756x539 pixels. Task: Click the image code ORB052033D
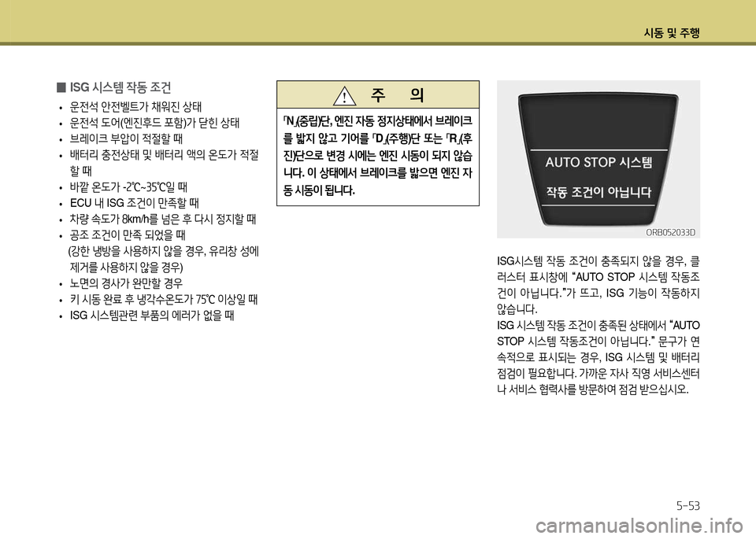(671, 232)
